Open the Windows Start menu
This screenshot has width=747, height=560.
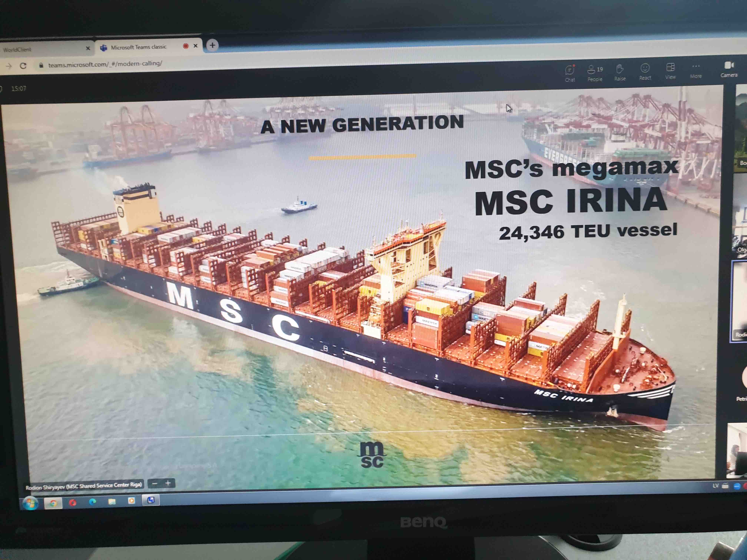click(x=30, y=504)
